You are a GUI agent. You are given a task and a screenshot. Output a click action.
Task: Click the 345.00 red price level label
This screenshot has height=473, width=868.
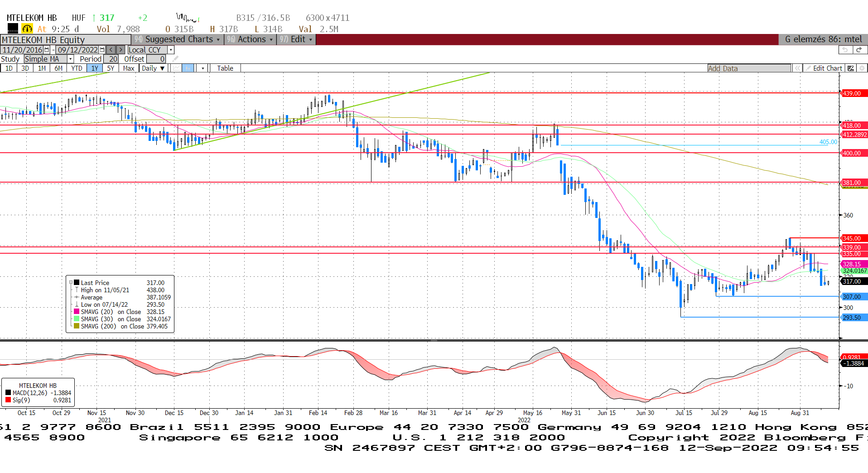854,238
